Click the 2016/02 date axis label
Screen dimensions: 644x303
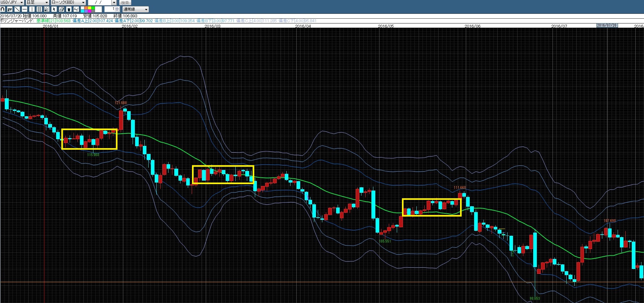[130, 26]
